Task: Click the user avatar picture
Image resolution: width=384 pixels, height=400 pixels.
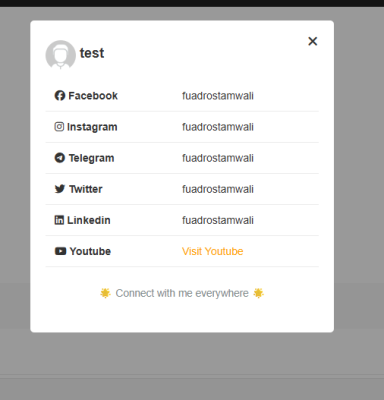Action: coord(60,55)
